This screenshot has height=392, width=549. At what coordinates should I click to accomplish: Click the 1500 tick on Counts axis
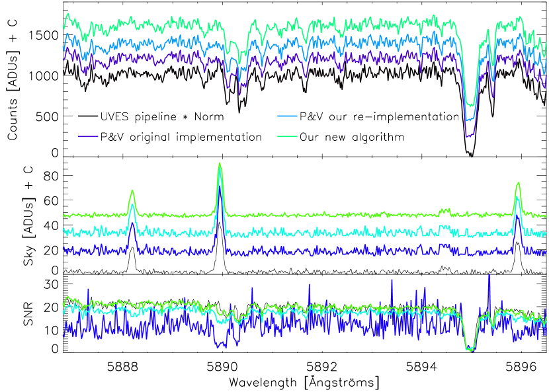coord(44,35)
